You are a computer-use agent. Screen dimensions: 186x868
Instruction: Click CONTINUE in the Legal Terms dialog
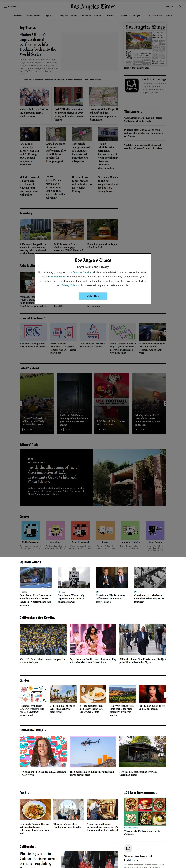[x=93, y=296]
